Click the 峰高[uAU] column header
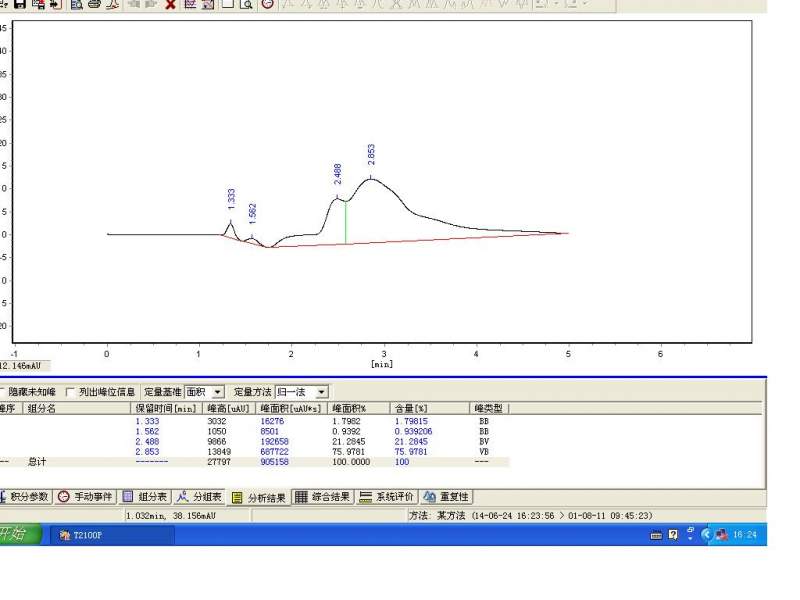Image resolution: width=800 pixels, height=600 pixels. click(x=228, y=408)
